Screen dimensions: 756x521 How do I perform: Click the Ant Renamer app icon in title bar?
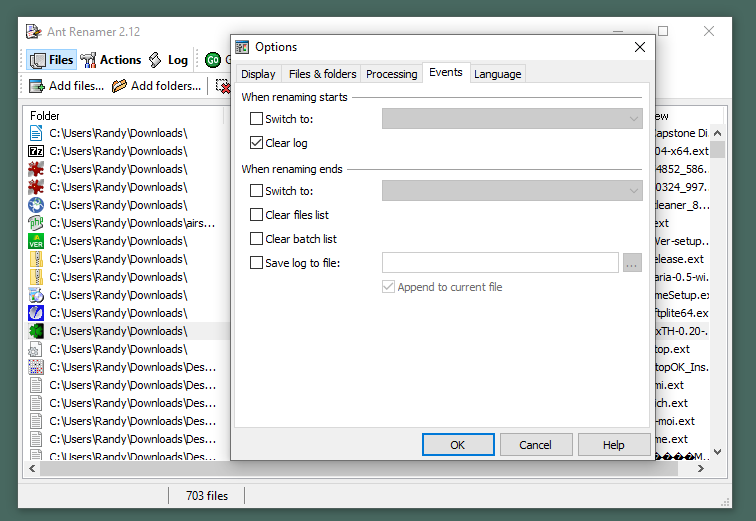tap(33, 32)
